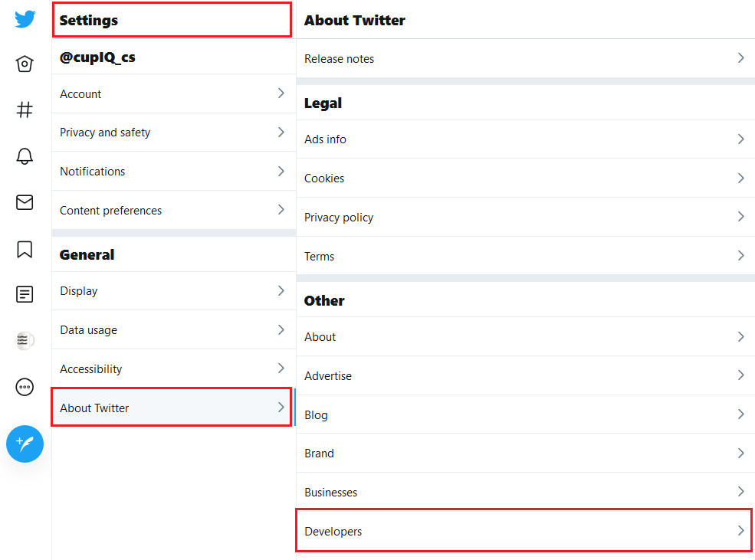Select About Twitter menu item
The width and height of the screenshot is (755, 560).
(x=172, y=407)
